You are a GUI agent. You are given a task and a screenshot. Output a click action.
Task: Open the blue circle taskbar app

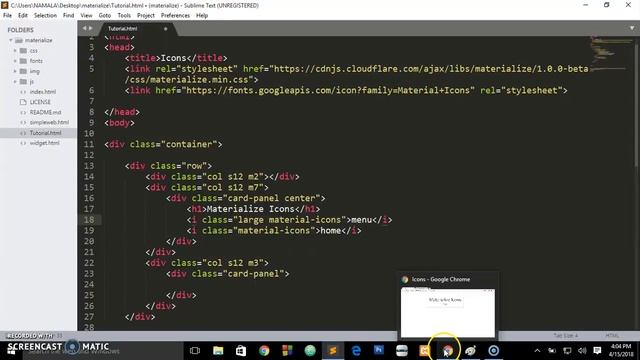click(x=493, y=351)
